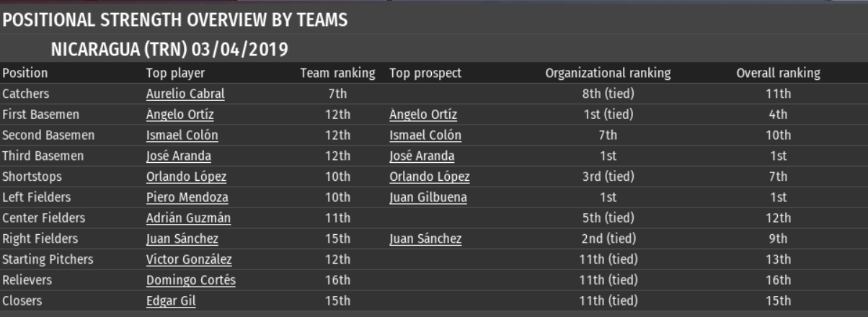Click Ángelo Ortíz in Top prospect column

point(423,115)
